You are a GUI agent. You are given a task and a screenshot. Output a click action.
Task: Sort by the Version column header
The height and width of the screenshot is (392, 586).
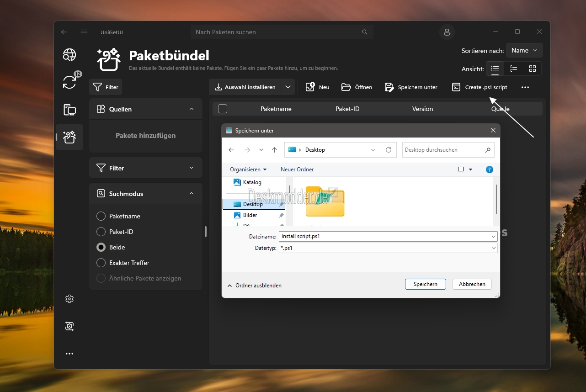tap(422, 109)
